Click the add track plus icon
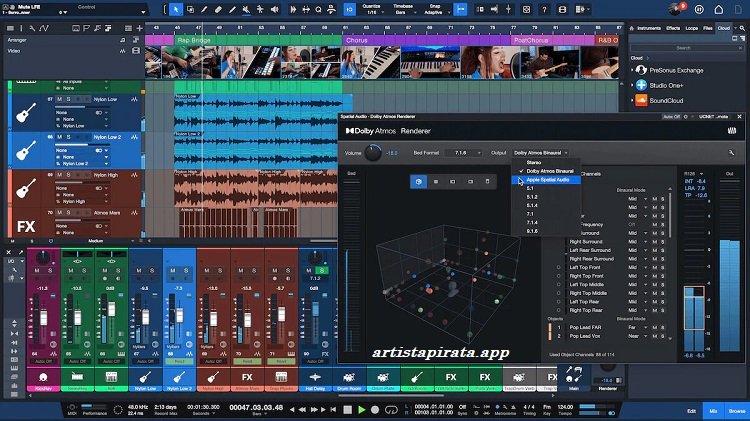This screenshot has height=421, width=750. 140,29
